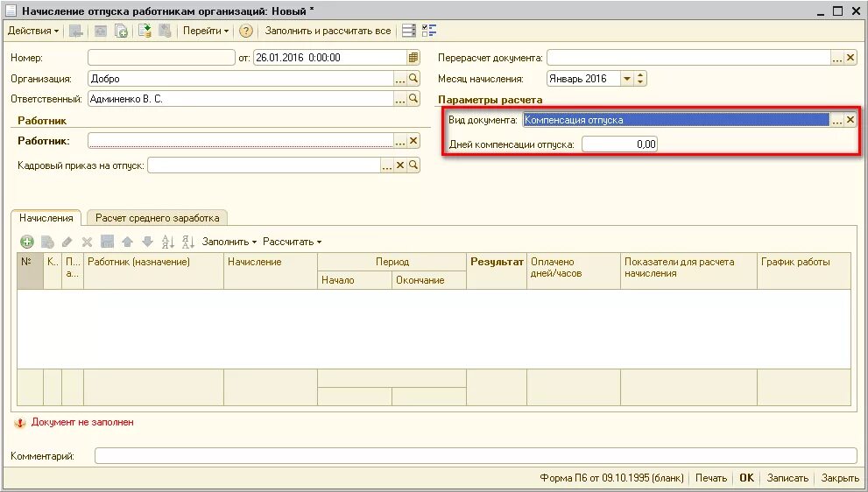Click the Оплачено дней/часов column header
Image resolution: width=868 pixels, height=492 pixels.
click(574, 272)
